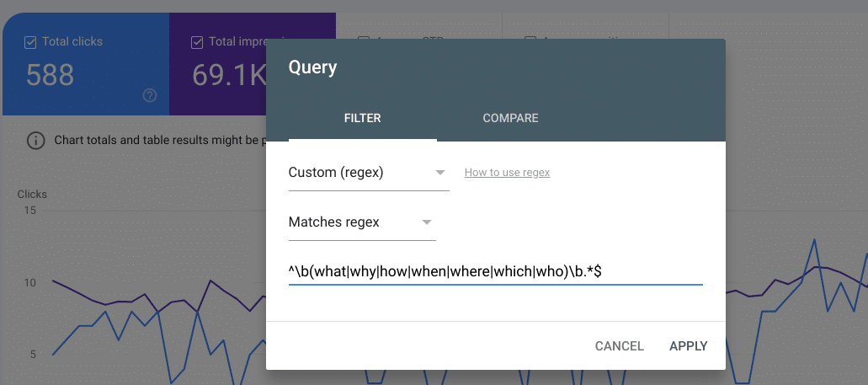Screen dimensions: 868x385
Task: Click the dropdown arrow beside Custom (regex)
Action: (x=439, y=173)
